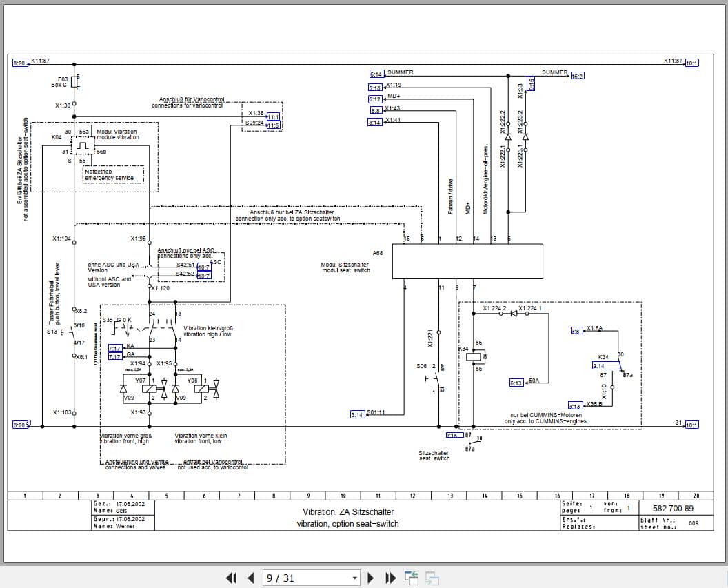Click the Y08 solenoid valve symbol
Screen dimensions: 728x588
click(x=201, y=389)
